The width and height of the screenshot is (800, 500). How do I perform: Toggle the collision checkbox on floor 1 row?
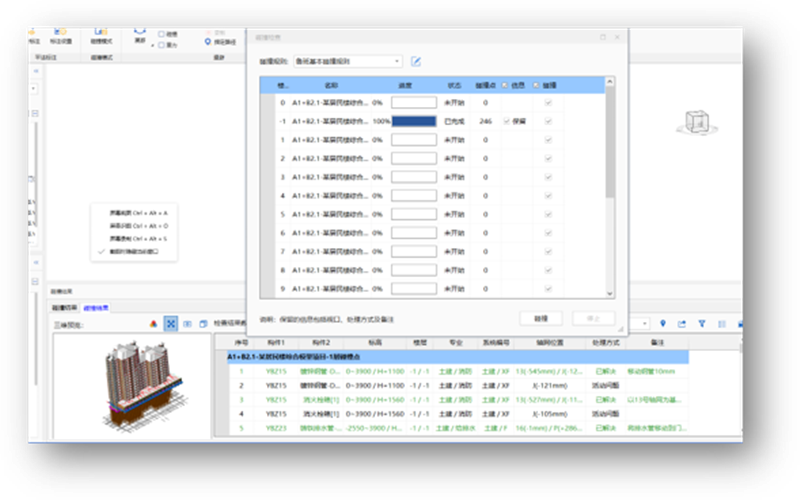pyautogui.click(x=548, y=140)
